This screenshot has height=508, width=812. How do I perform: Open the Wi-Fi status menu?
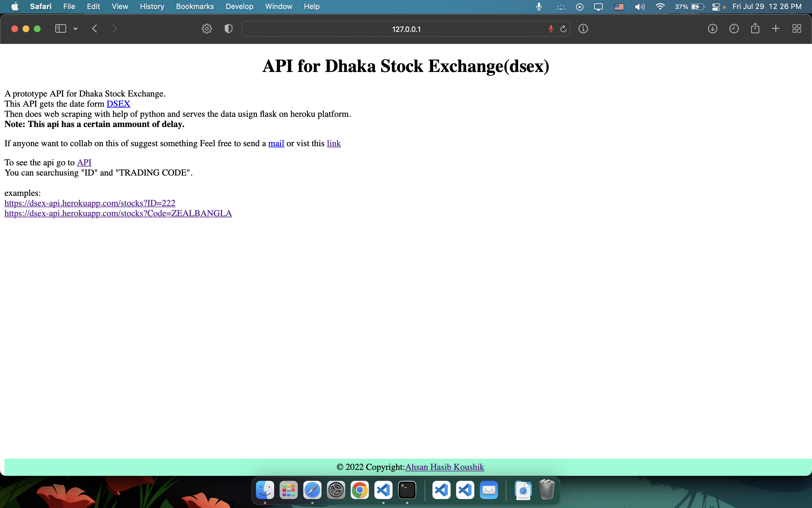pyautogui.click(x=660, y=7)
